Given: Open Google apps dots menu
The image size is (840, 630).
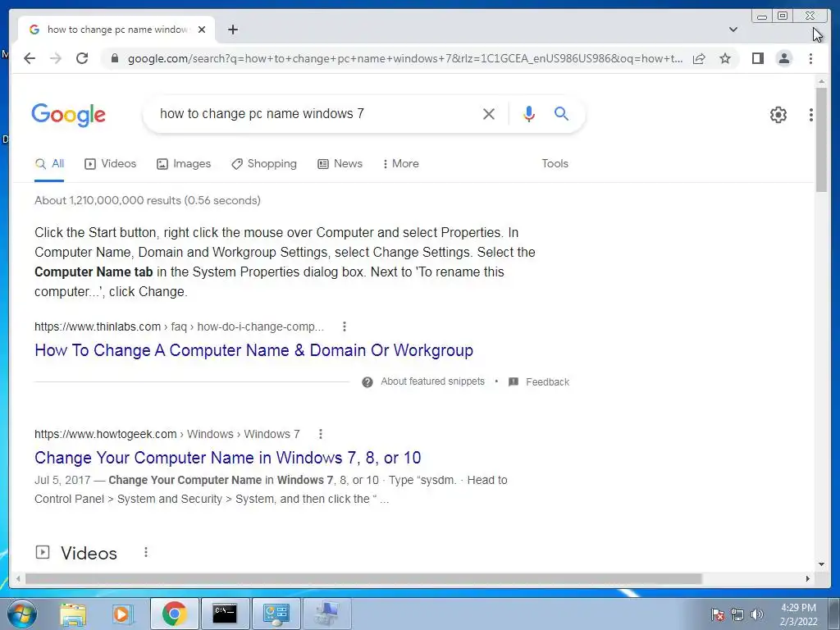Looking at the screenshot, I should pyautogui.click(x=811, y=115).
